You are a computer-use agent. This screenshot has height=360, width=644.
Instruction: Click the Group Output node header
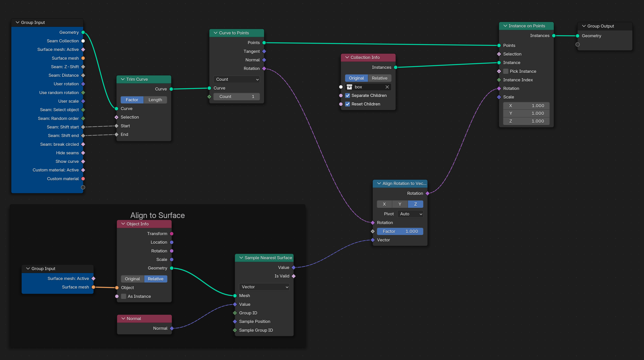[605, 26]
